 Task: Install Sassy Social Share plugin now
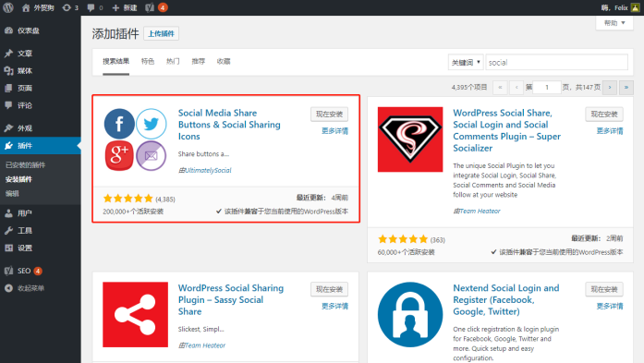point(330,289)
